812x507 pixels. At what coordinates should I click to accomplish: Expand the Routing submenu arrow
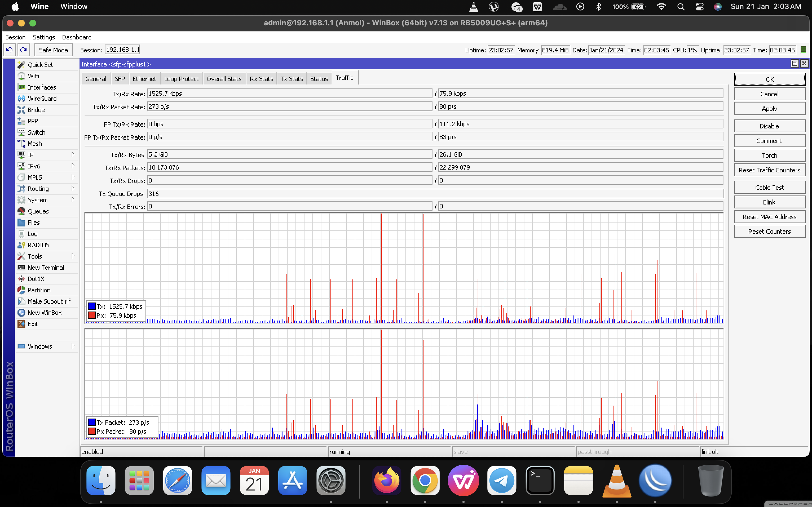tap(72, 188)
